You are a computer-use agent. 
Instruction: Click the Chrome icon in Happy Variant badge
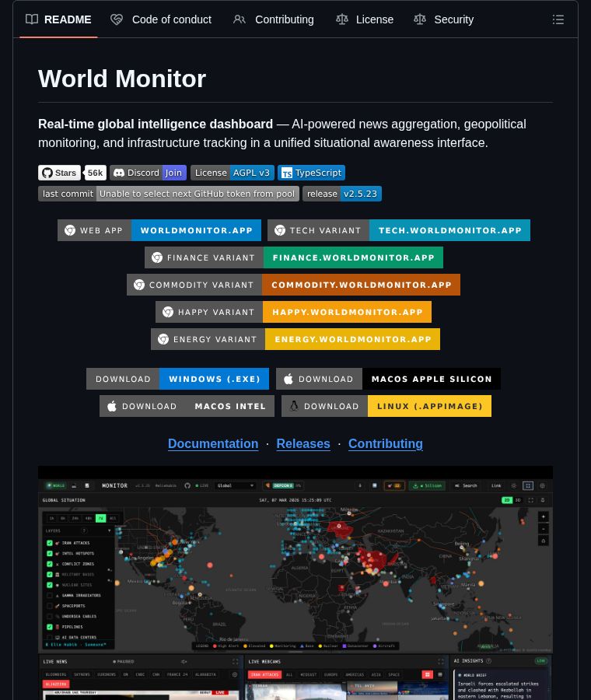pyautogui.click(x=168, y=312)
